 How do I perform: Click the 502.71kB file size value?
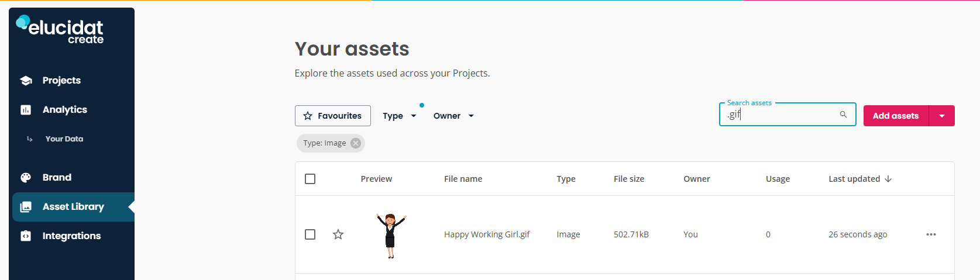631,234
